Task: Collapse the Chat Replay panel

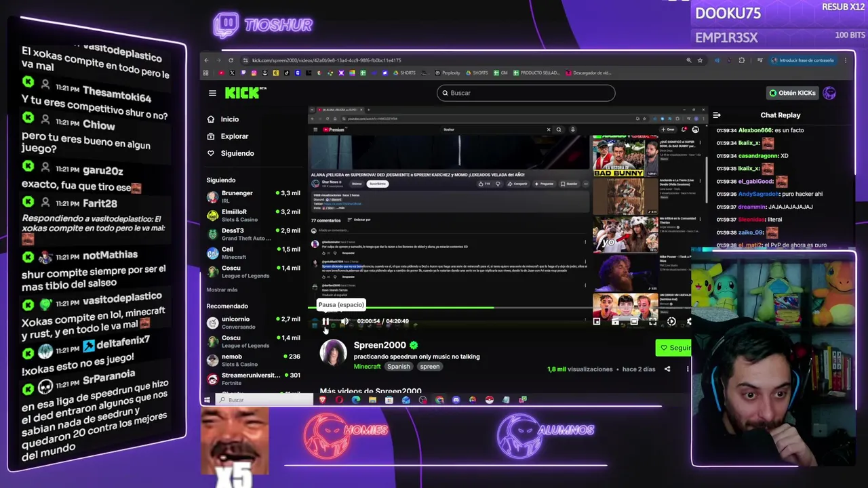Action: click(717, 115)
